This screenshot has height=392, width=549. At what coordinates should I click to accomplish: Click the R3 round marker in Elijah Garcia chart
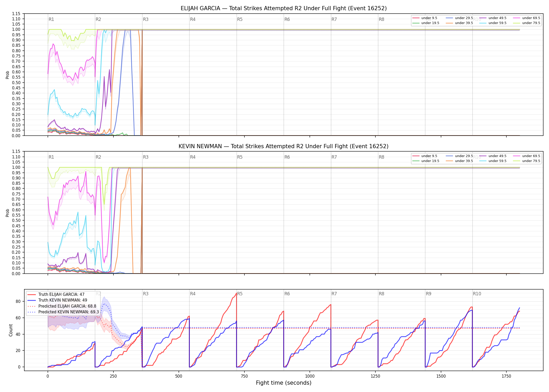tap(146, 19)
